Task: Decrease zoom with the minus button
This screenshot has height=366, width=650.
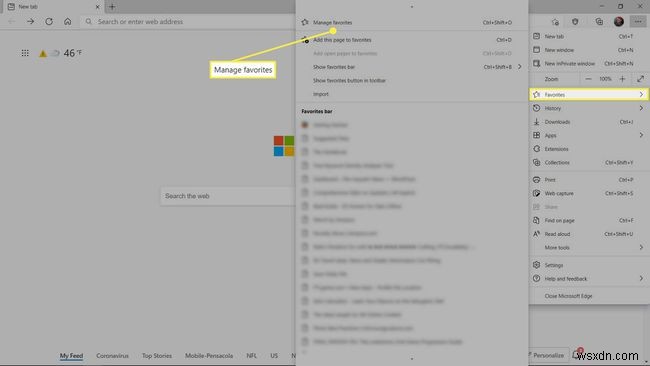Action: [x=588, y=79]
